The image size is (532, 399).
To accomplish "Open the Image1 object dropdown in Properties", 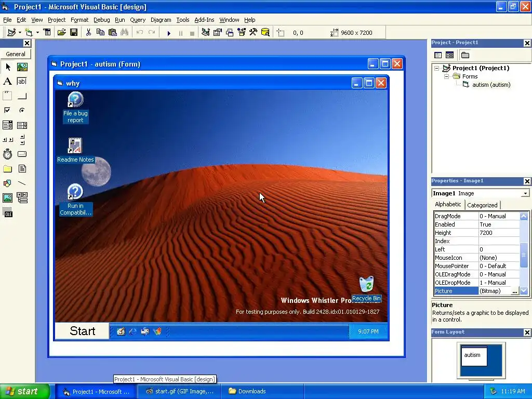I will pyautogui.click(x=525, y=193).
